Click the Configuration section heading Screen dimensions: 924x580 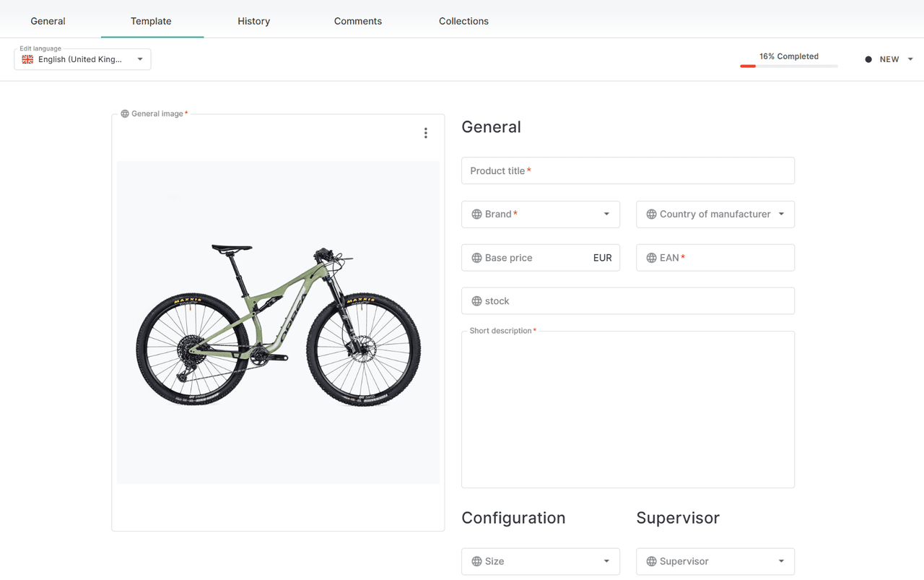pyautogui.click(x=513, y=518)
